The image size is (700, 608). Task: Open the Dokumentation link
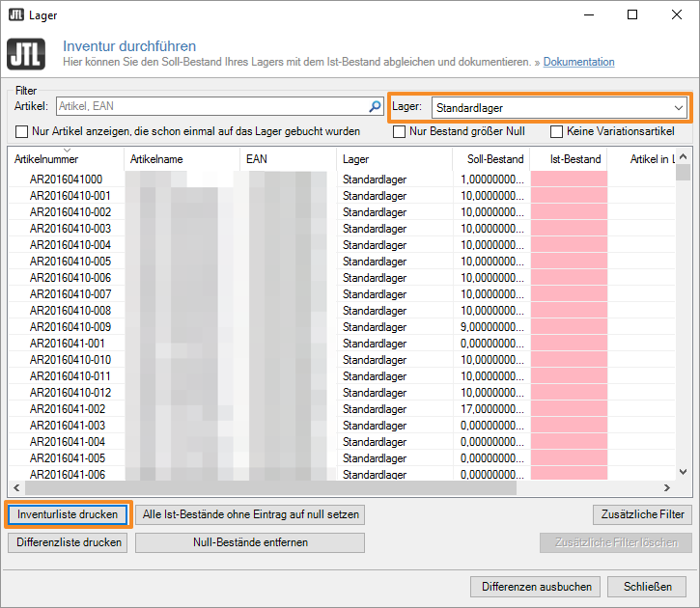click(x=578, y=62)
